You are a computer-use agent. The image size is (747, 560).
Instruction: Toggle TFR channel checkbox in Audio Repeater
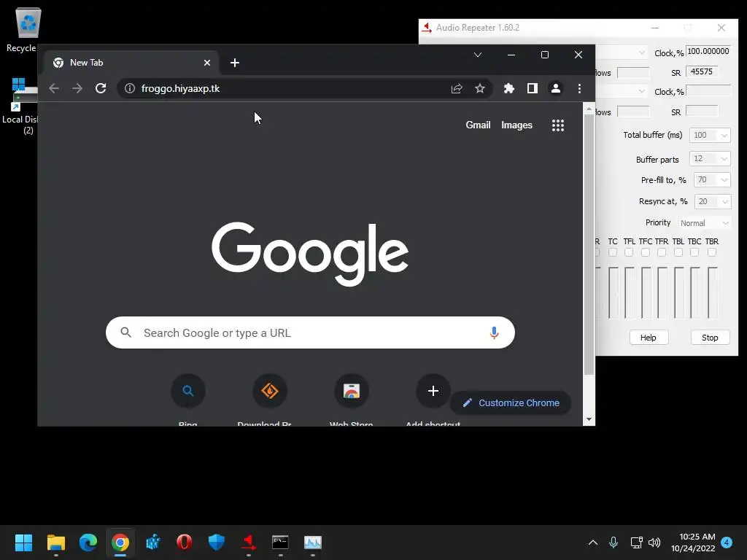pyautogui.click(x=662, y=252)
